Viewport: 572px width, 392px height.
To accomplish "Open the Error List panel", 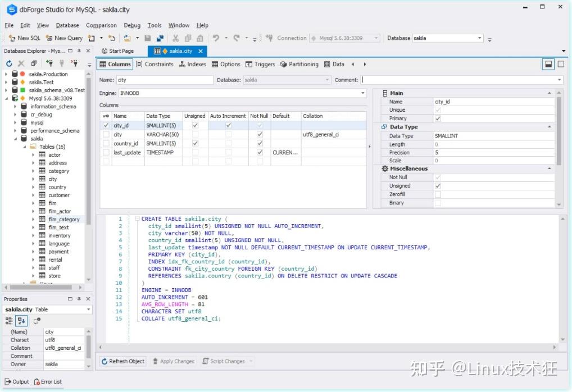I will pyautogui.click(x=48, y=381).
